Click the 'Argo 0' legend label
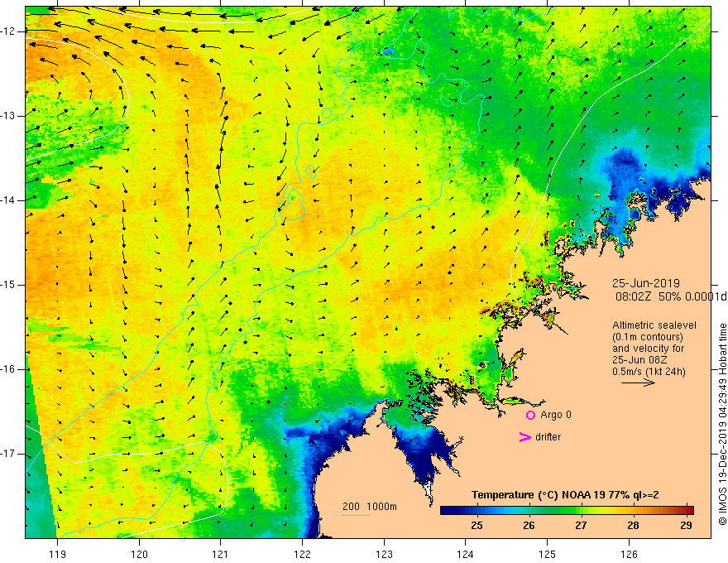The image size is (728, 563). click(556, 415)
